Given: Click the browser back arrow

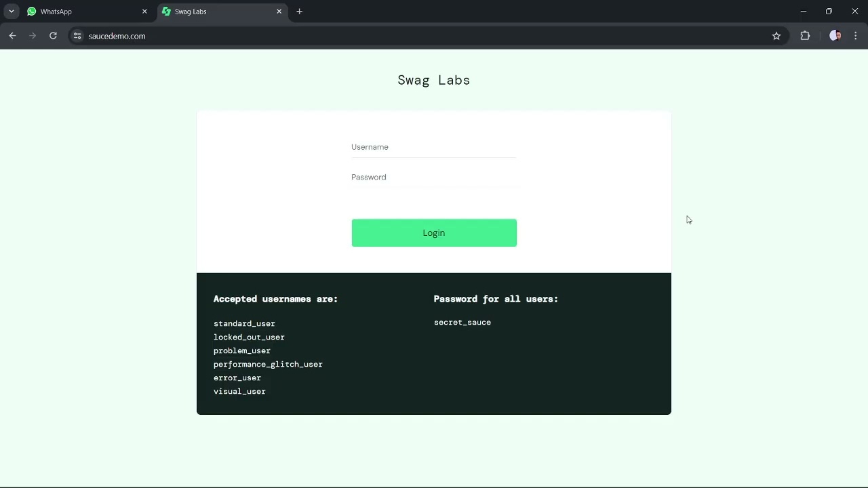Looking at the screenshot, I should click(x=12, y=36).
